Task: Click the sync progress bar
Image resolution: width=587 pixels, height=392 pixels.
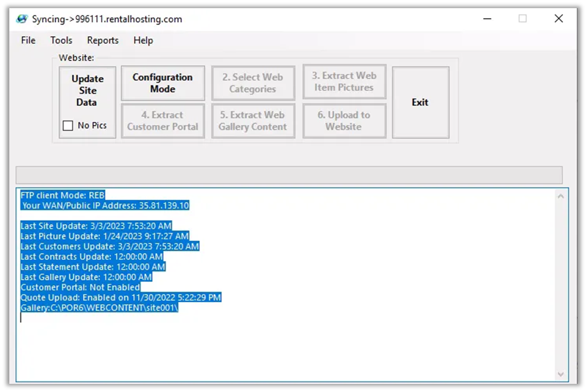Action: pos(289,175)
